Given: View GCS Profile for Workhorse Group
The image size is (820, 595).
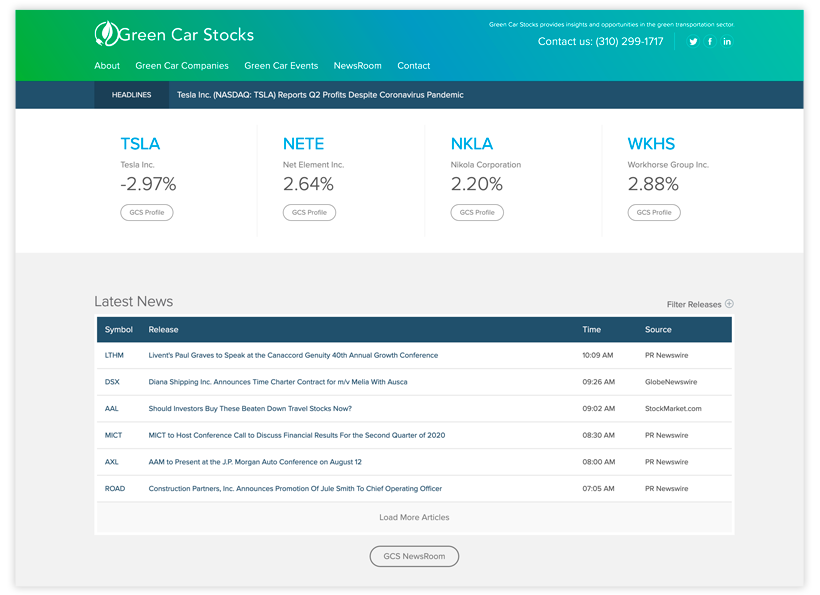Looking at the screenshot, I should pyautogui.click(x=654, y=212).
